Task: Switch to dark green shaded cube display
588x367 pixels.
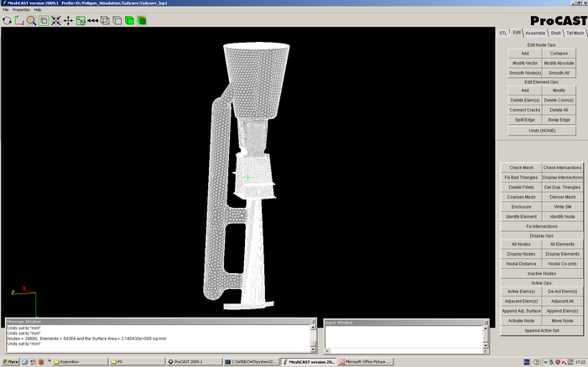Action: pyautogui.click(x=142, y=21)
